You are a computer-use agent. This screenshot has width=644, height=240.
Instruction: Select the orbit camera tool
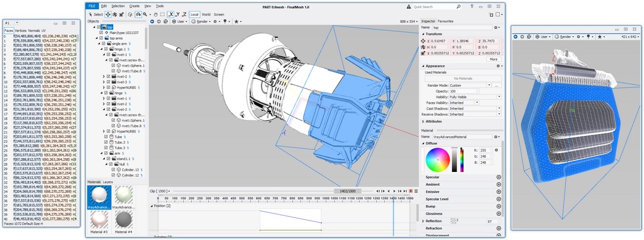click(x=138, y=14)
